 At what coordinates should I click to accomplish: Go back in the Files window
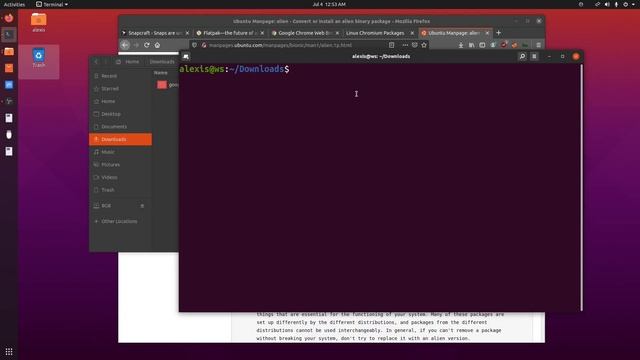(96, 62)
